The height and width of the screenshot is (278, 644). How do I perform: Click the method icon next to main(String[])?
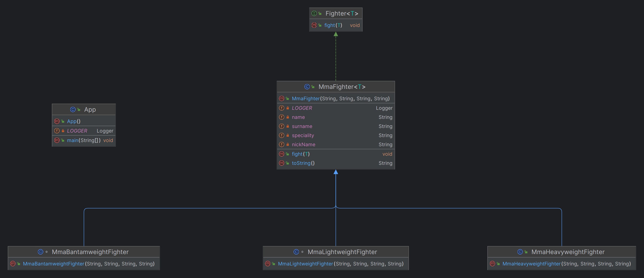(x=57, y=140)
